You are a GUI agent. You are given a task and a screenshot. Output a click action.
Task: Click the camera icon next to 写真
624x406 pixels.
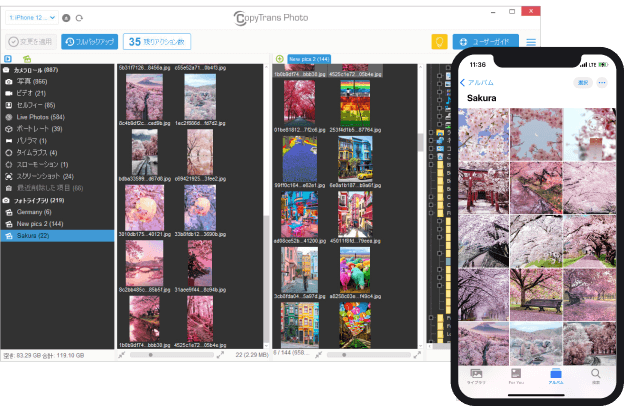8,82
